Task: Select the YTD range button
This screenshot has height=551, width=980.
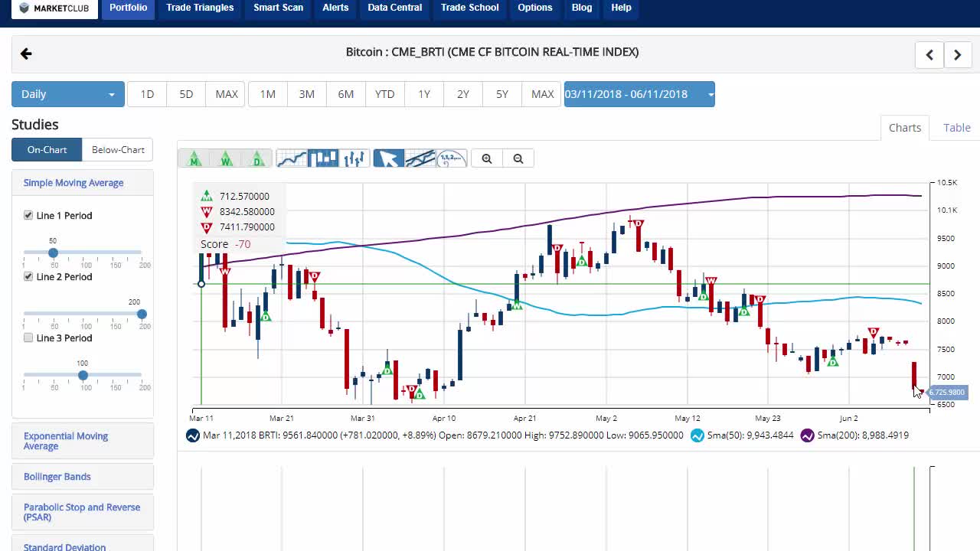Action: click(x=385, y=94)
